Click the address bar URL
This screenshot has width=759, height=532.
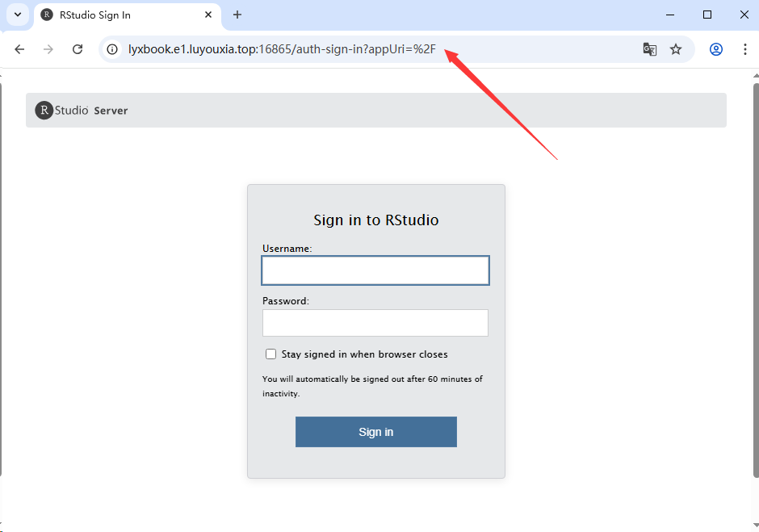point(282,49)
